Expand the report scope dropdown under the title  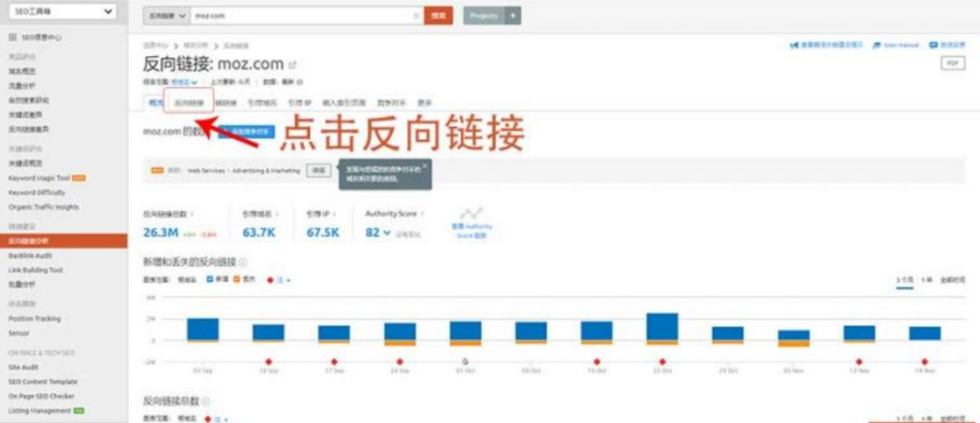coord(185,82)
